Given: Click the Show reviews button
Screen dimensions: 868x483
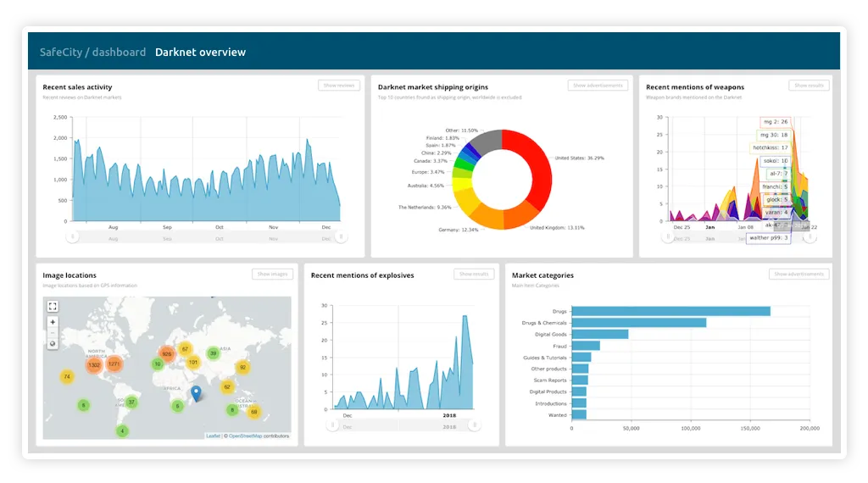Looking at the screenshot, I should 339,86.
